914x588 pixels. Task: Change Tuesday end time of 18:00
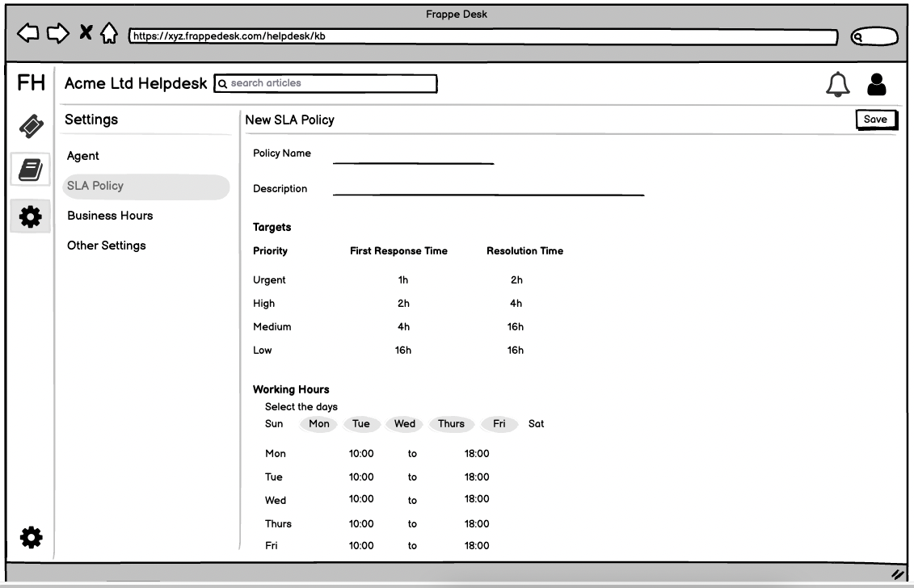tap(476, 477)
